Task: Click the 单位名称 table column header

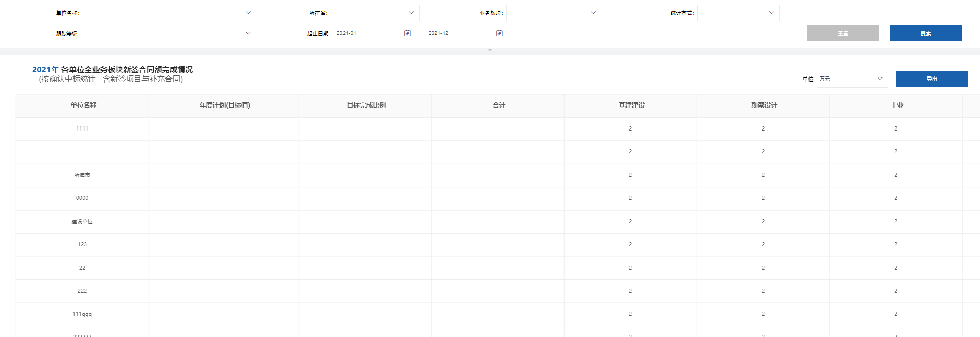Action: pos(83,105)
